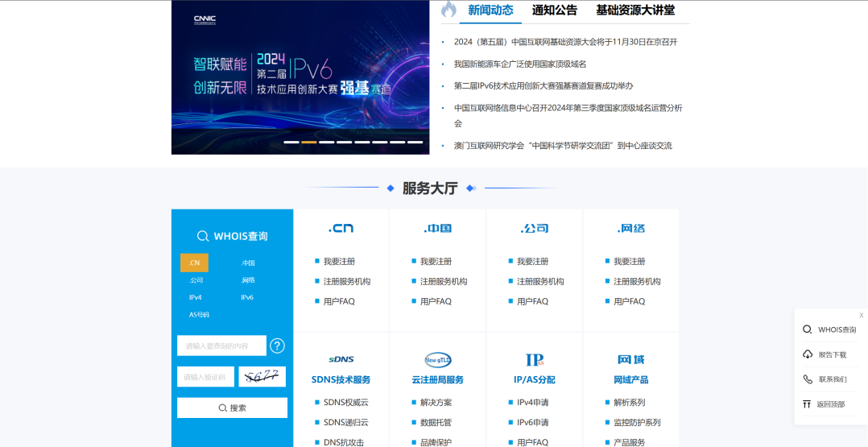The height and width of the screenshot is (447, 868).
Task: Select the AS号码 WHOIS query type
Action: click(x=199, y=315)
